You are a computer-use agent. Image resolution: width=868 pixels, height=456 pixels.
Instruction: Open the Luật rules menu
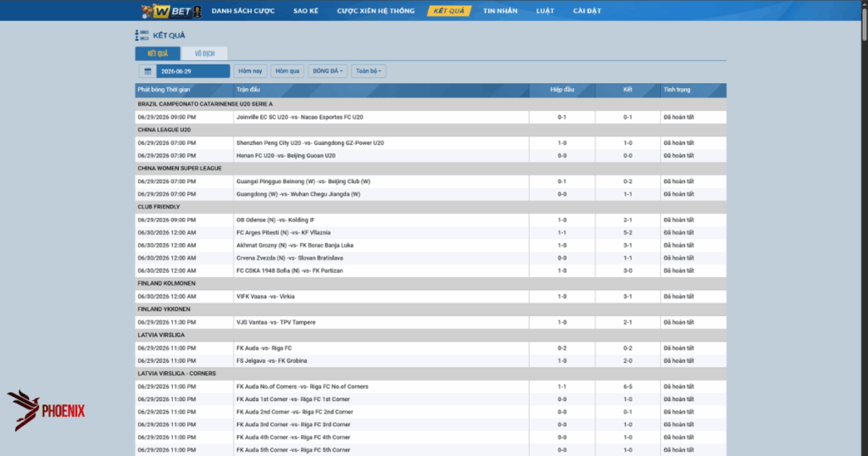(545, 10)
